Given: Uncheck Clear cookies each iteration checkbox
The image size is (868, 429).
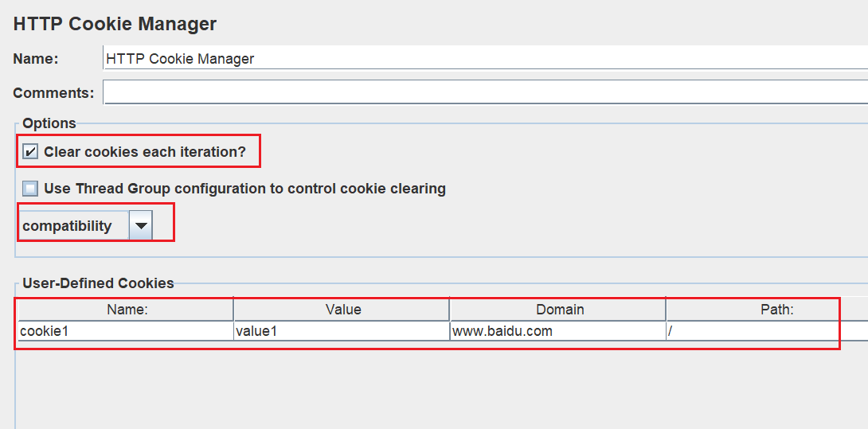Looking at the screenshot, I should tap(30, 152).
